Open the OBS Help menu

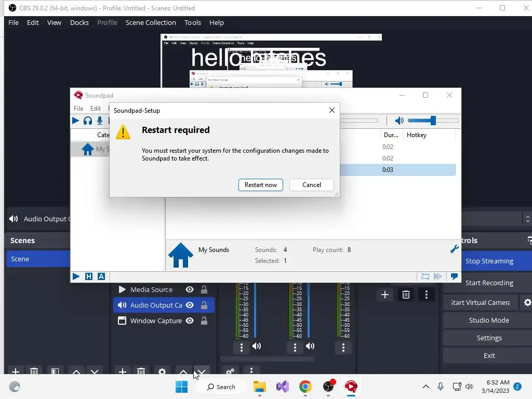point(217,22)
